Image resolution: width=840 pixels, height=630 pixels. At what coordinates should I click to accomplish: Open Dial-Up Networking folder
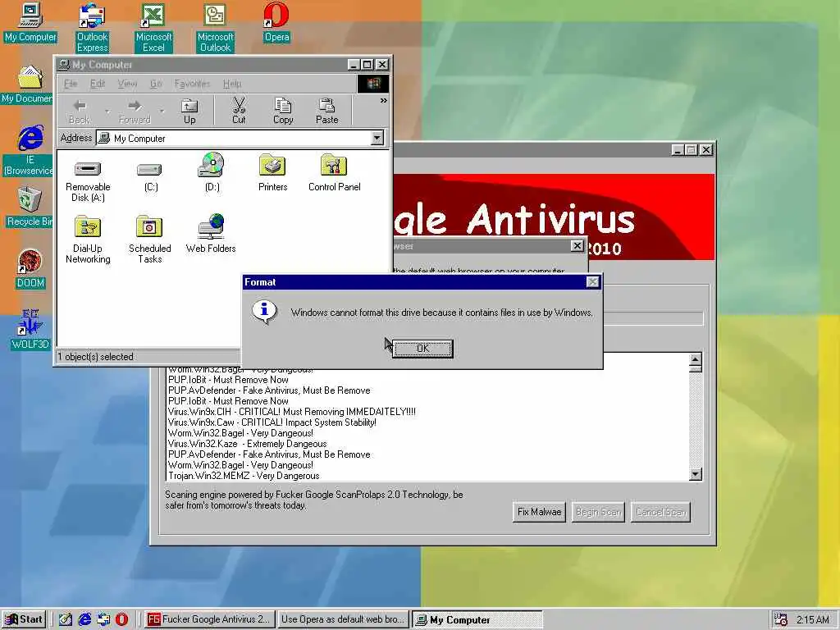(x=88, y=240)
